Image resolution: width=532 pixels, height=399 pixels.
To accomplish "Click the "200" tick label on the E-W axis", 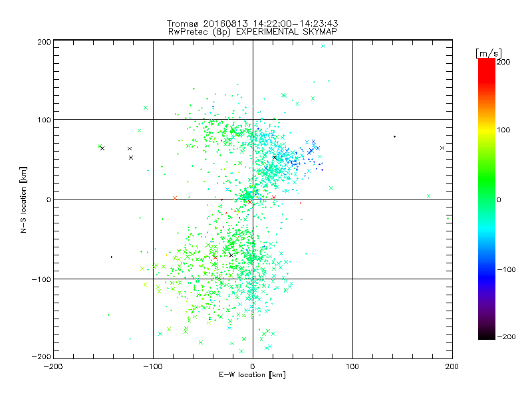I will click(x=452, y=366).
